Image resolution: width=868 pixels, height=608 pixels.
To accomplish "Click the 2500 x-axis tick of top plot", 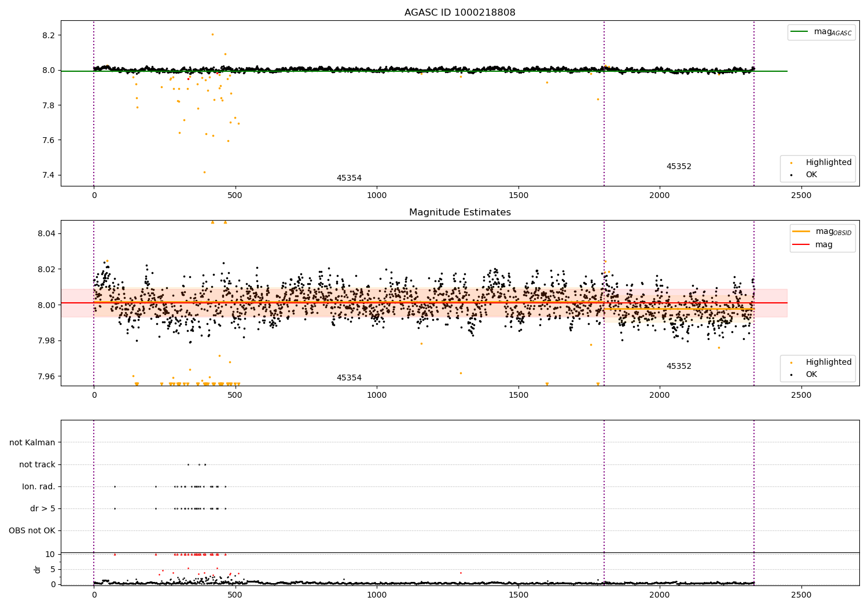I will tap(801, 196).
